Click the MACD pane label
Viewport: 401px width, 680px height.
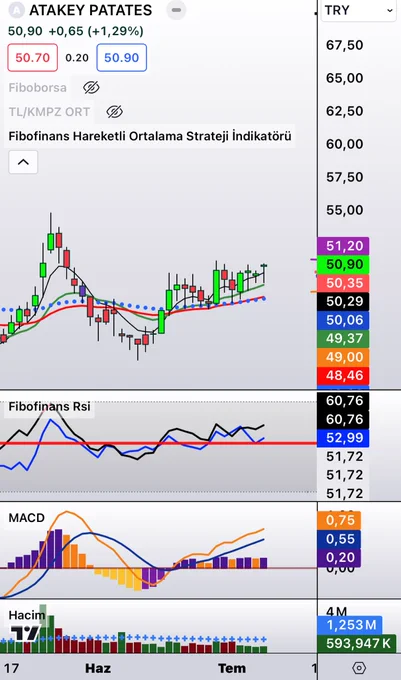tap(26, 518)
